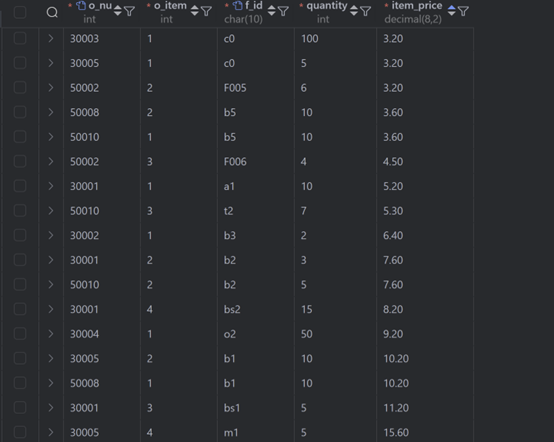Viewport: 554px width, 442px height.
Task: Filter the o_nu column
Action: [x=129, y=11]
